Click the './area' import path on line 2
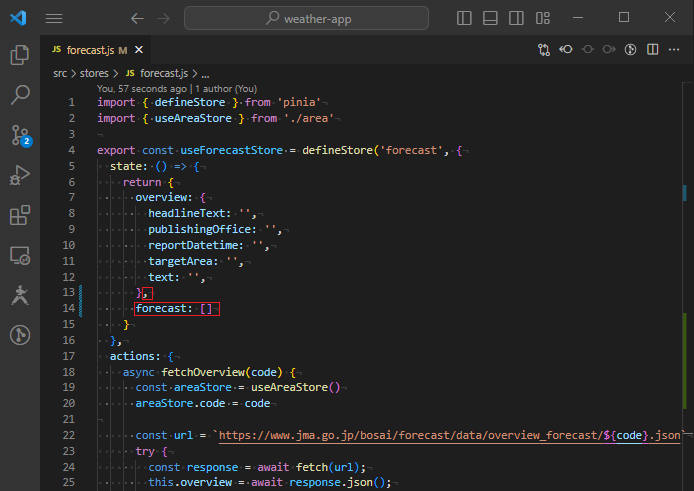Image resolution: width=694 pixels, height=491 pixels. click(308, 118)
